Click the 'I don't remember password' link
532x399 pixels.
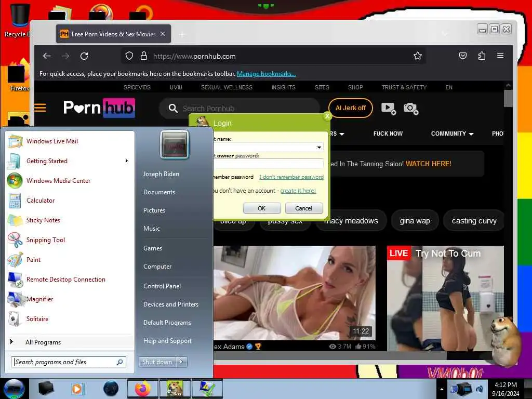tap(291, 177)
